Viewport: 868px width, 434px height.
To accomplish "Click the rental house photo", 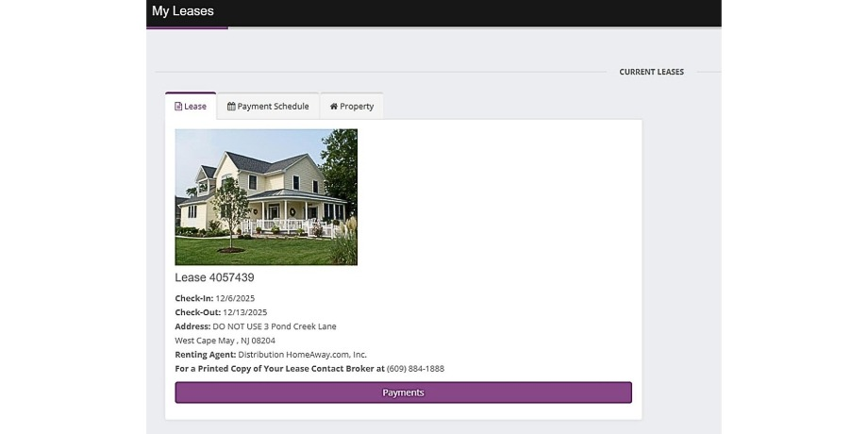I will pyautogui.click(x=266, y=196).
